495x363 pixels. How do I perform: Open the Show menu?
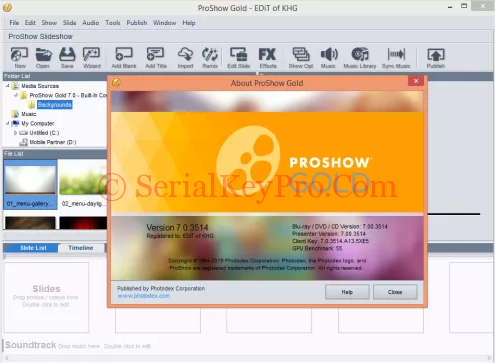(49, 23)
